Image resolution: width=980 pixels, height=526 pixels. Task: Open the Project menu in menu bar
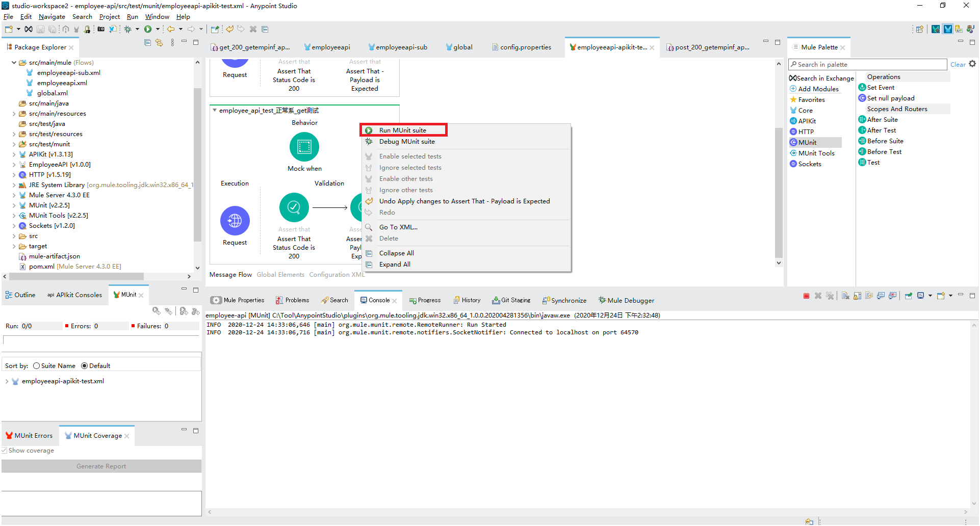(x=109, y=17)
